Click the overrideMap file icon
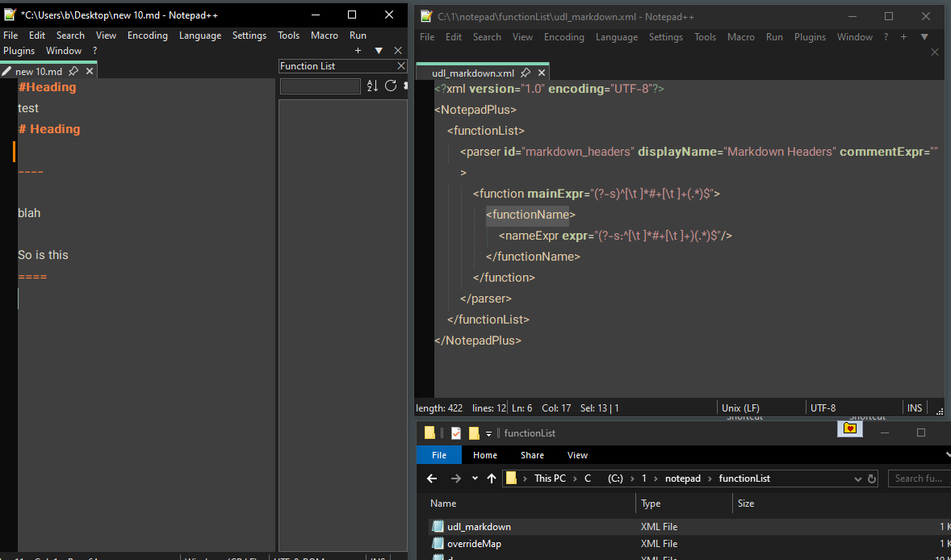 click(x=438, y=544)
